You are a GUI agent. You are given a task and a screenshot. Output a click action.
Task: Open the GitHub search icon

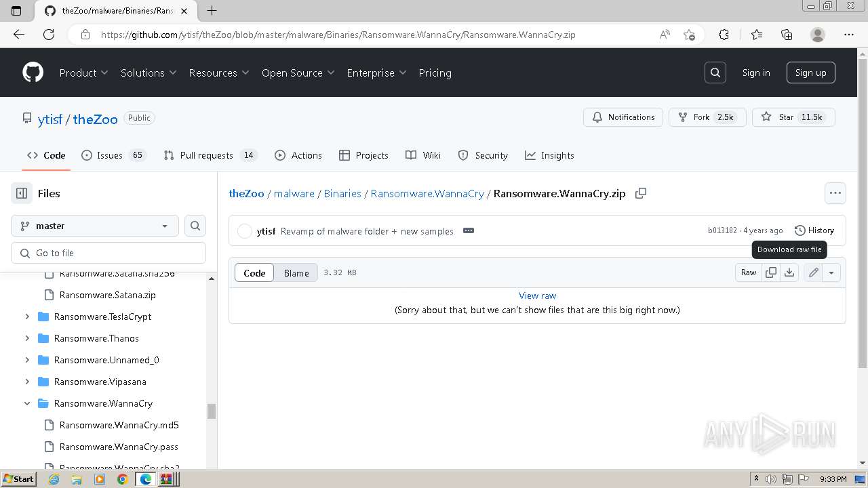tap(715, 73)
